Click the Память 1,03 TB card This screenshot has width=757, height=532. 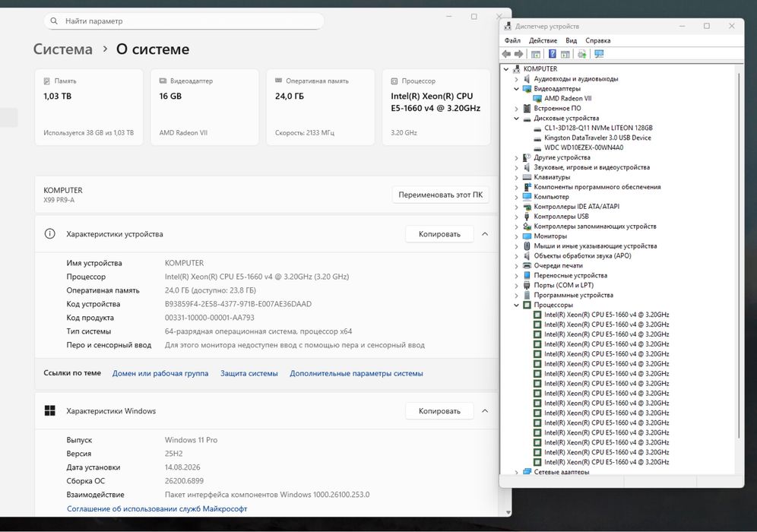pos(89,107)
